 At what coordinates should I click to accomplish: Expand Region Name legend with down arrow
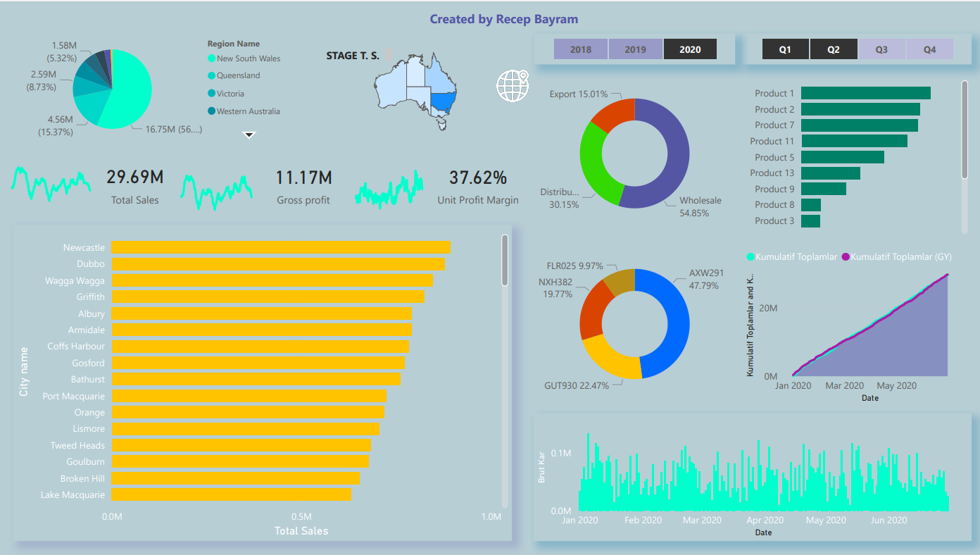click(x=249, y=135)
